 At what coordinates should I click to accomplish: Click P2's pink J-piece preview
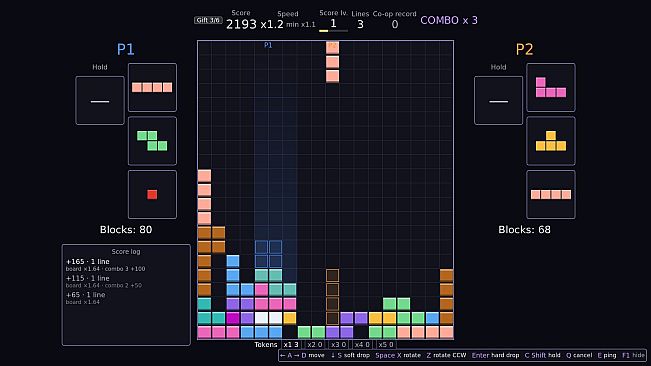point(551,88)
